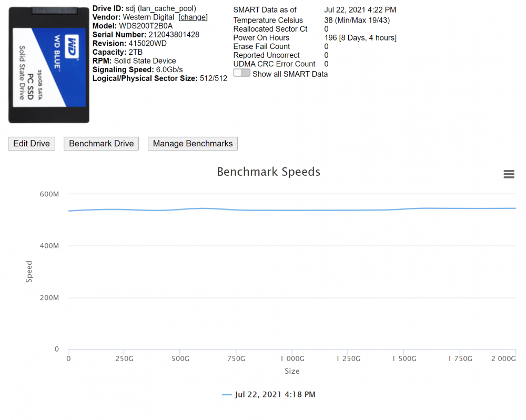Click the Reported Uncorrect label

click(266, 55)
